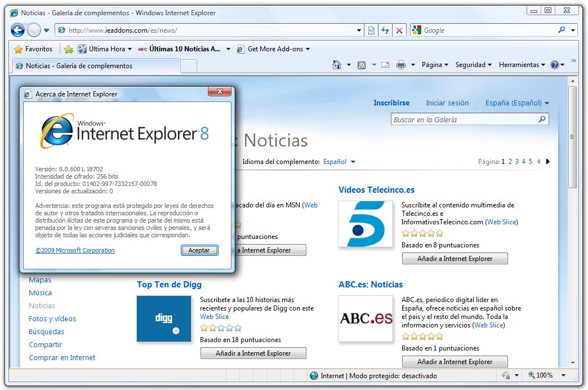Click the Help question mark icon
This screenshot has height=390, width=588.
tap(555, 65)
